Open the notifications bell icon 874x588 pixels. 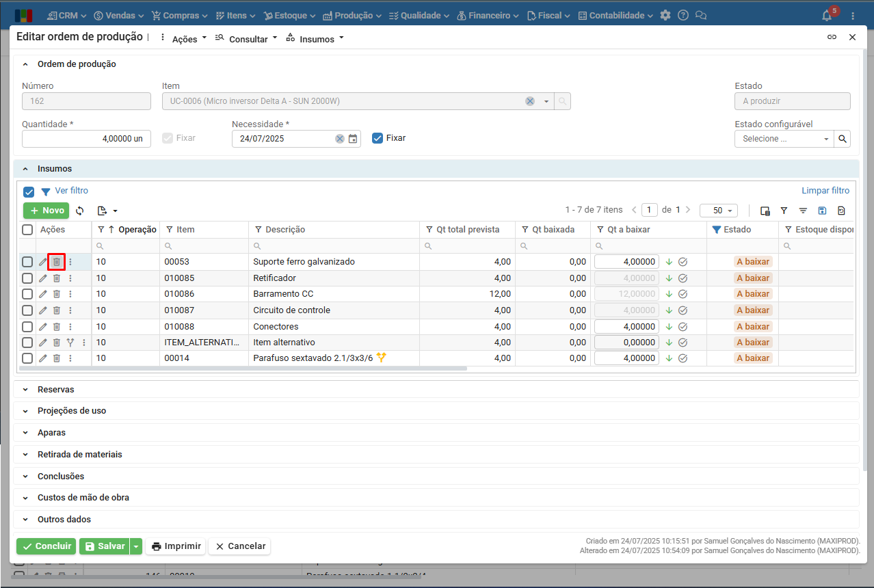click(827, 15)
